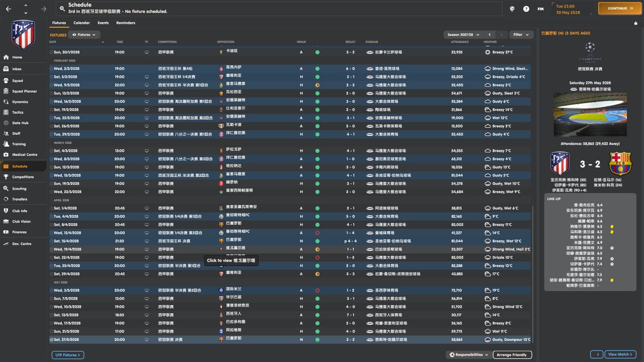The height and width of the screenshot is (362, 644).
Task: Click the back navigation arrow
Action: click(x=9, y=9)
